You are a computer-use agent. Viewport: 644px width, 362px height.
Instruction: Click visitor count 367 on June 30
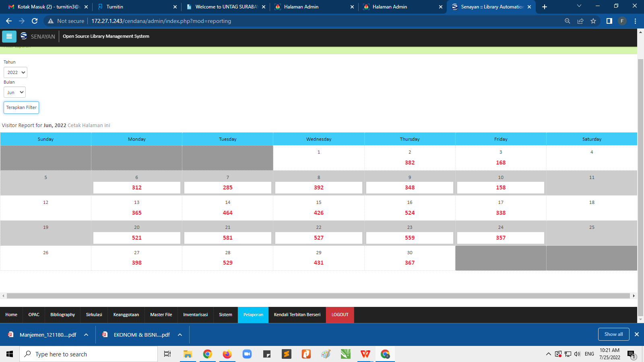coord(410,263)
